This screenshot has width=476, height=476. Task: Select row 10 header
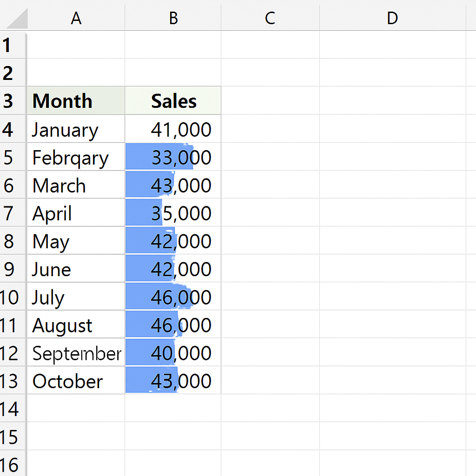click(13, 296)
